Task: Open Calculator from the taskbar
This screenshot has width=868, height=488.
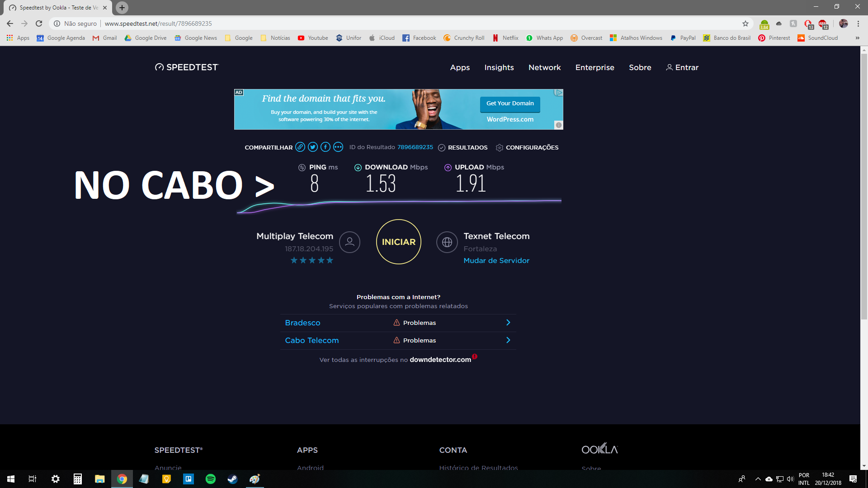Action: click(78, 479)
